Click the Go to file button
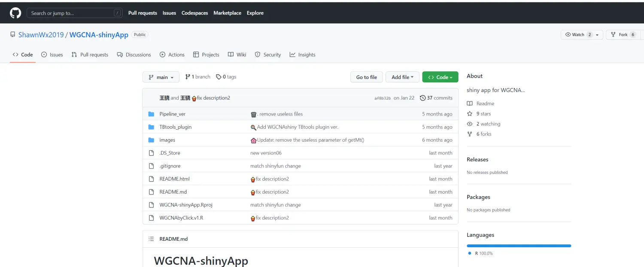The image size is (644, 267). [366, 77]
